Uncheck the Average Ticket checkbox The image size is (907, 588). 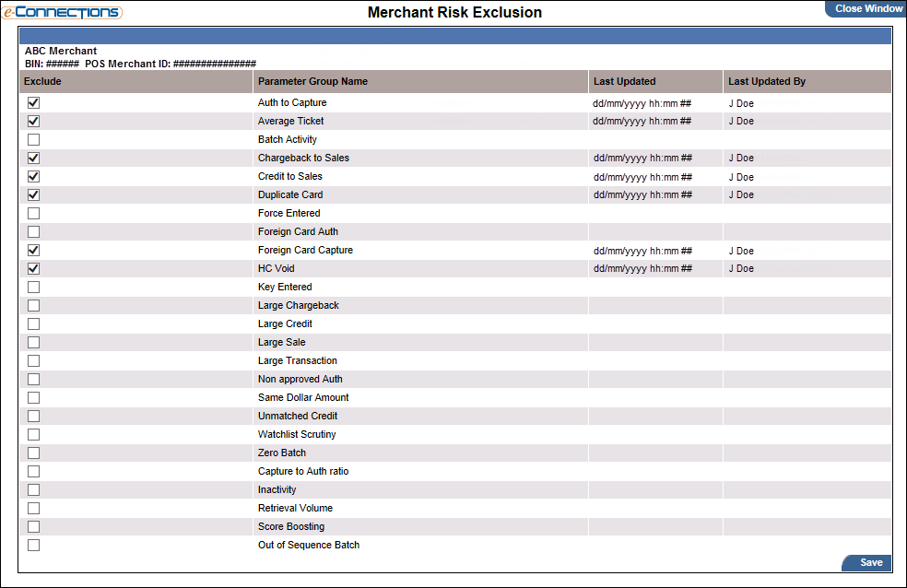click(x=34, y=122)
